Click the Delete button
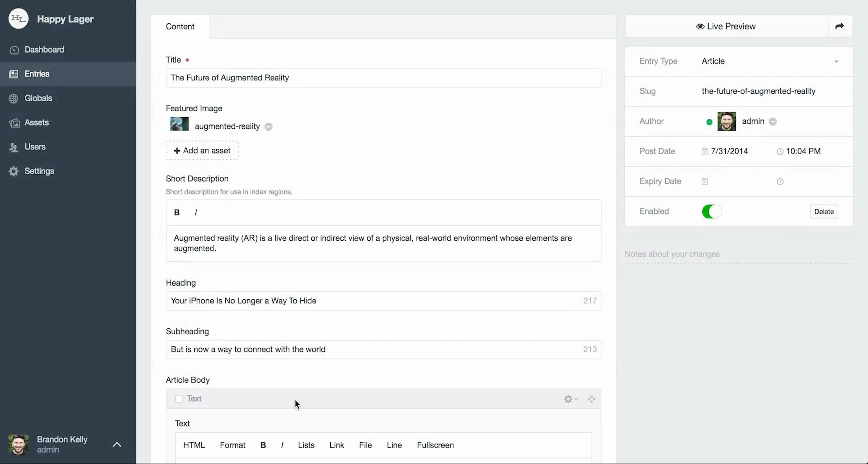The width and height of the screenshot is (868, 464). (824, 211)
